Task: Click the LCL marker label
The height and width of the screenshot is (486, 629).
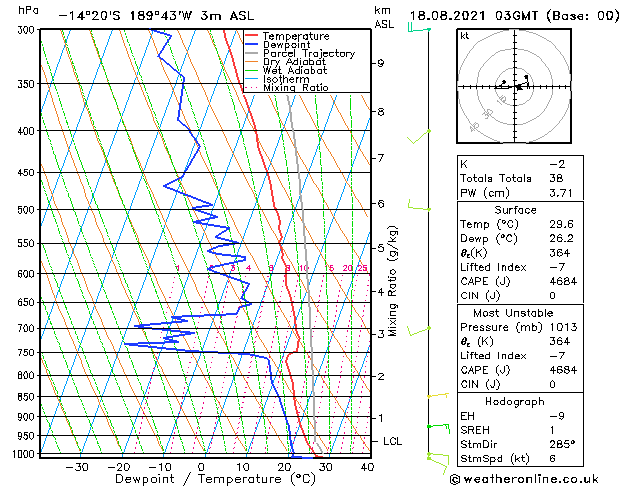Action: [392, 441]
